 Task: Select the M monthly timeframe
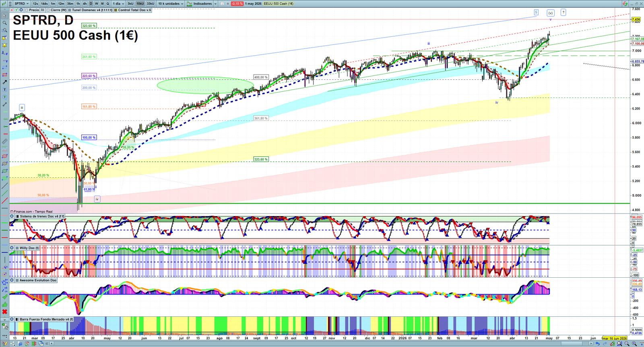102,4
